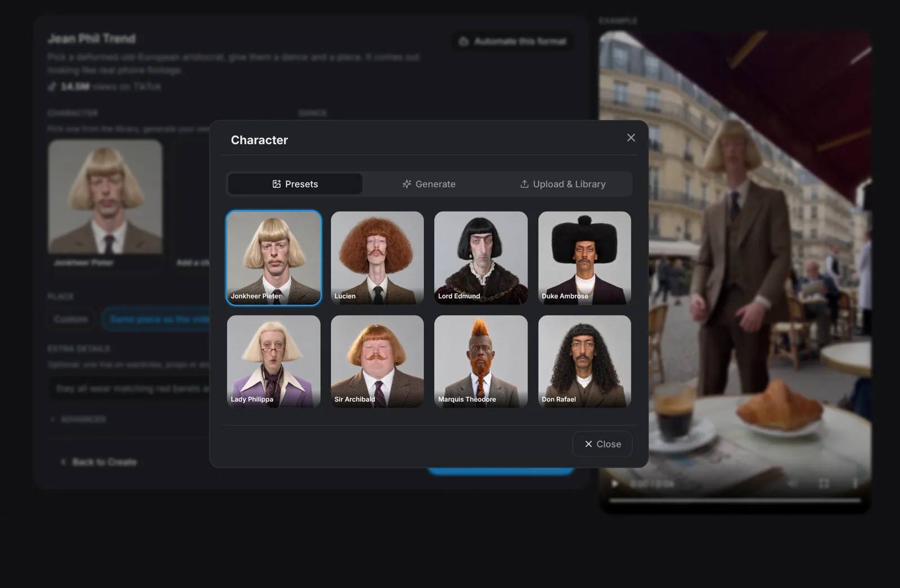Image resolution: width=900 pixels, height=588 pixels.
Task: Choose the Lucien character preset
Action: 377,258
